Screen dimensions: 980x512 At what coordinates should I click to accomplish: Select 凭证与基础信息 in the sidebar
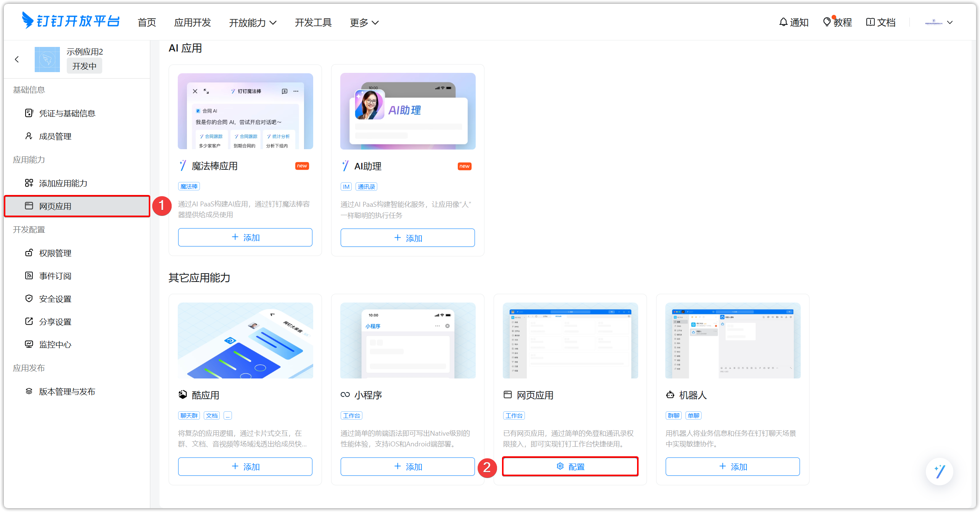[77, 113]
